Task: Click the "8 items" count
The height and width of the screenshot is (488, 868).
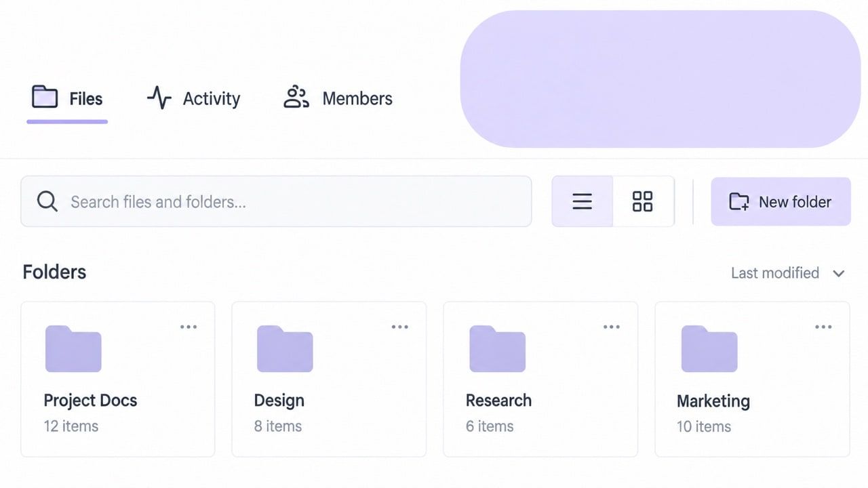Action: tap(278, 426)
